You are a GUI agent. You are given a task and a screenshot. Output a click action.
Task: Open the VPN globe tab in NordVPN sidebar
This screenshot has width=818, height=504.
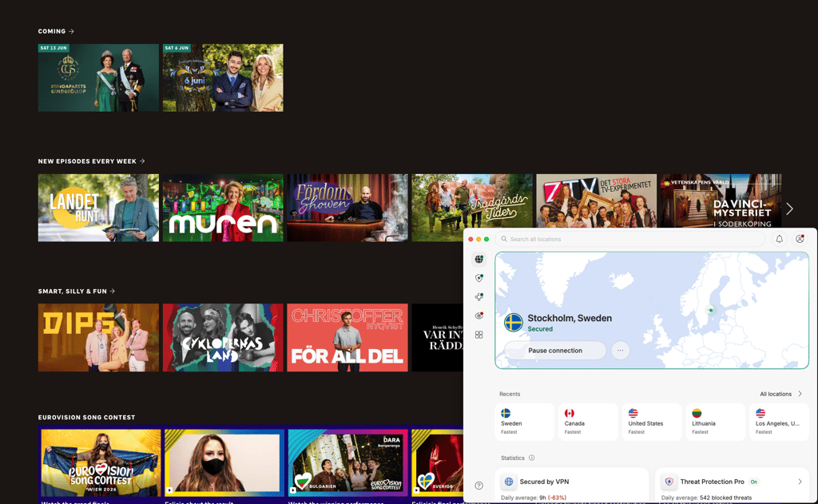pyautogui.click(x=479, y=260)
